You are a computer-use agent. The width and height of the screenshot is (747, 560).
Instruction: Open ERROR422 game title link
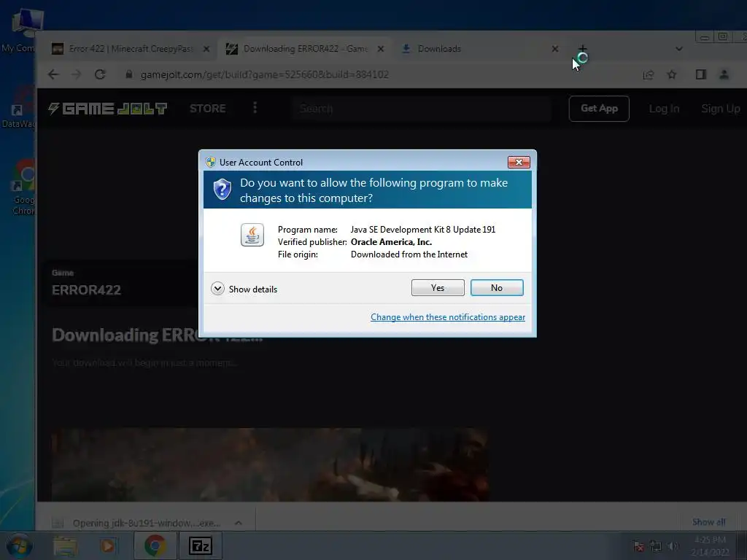[x=86, y=290]
